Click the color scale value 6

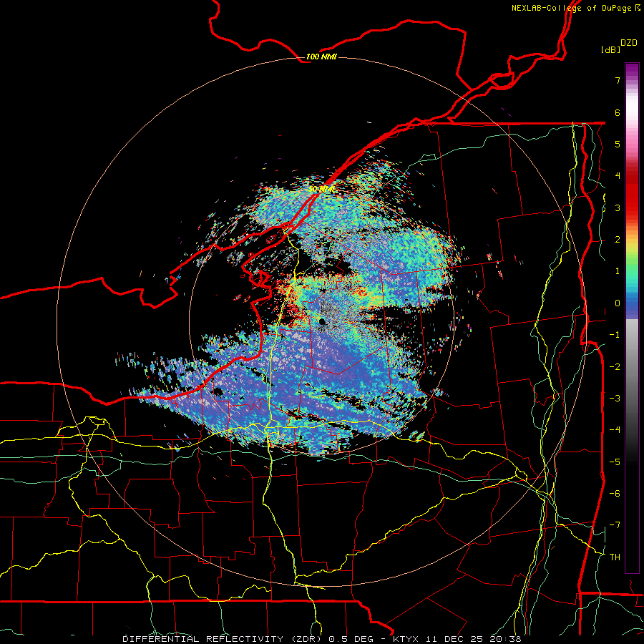coord(618,112)
